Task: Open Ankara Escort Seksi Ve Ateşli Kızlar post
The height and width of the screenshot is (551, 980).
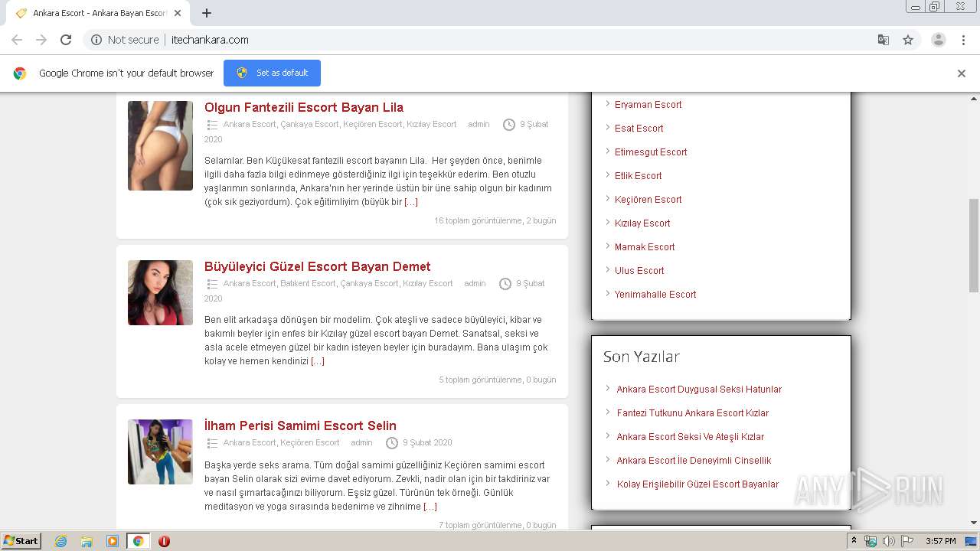Action: coord(691,437)
